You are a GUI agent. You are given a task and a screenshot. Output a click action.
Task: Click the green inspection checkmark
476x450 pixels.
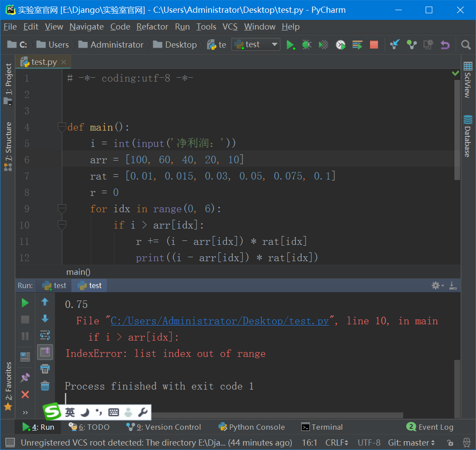click(x=455, y=73)
